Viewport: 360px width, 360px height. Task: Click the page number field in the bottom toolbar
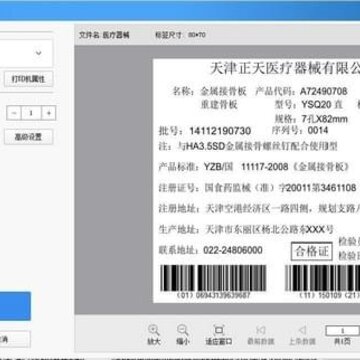coord(342,331)
